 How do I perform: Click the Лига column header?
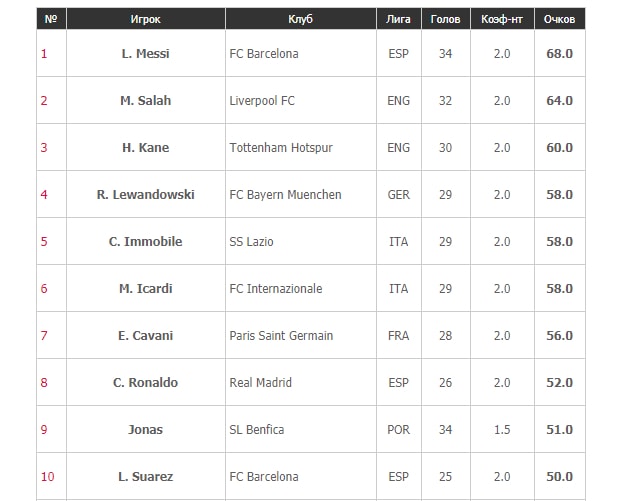(x=399, y=19)
